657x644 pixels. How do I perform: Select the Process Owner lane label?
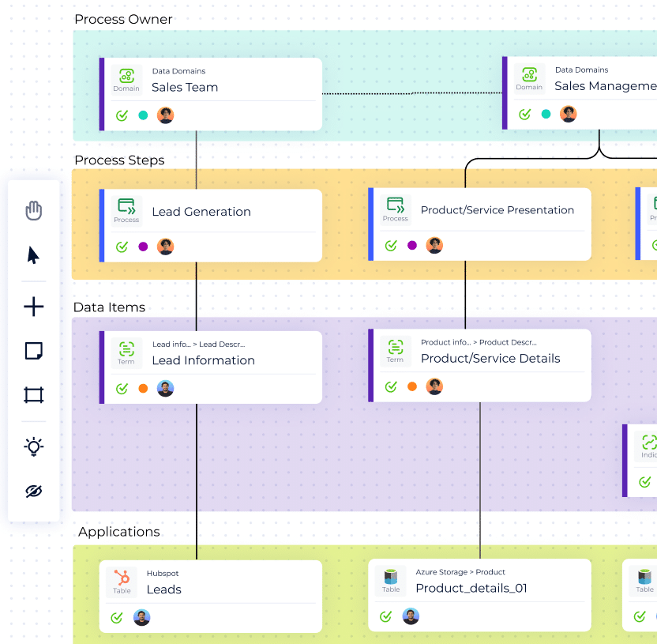pos(123,19)
